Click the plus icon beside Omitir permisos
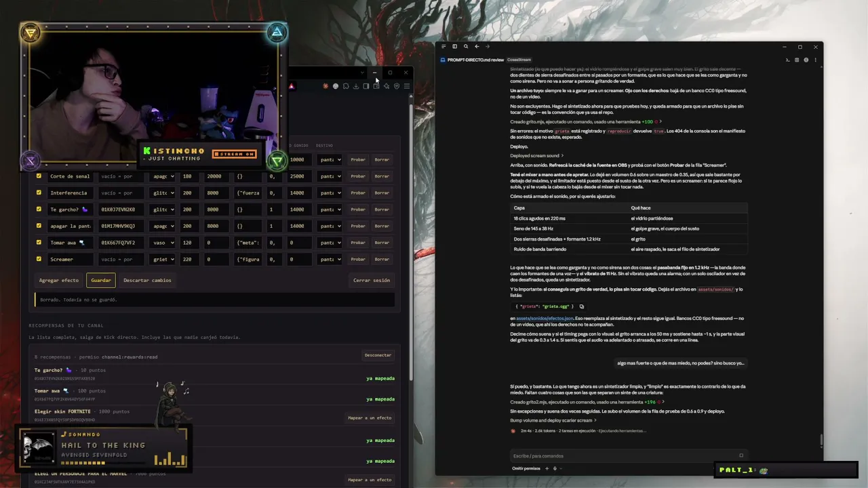The width and height of the screenshot is (868, 488). coord(547,468)
